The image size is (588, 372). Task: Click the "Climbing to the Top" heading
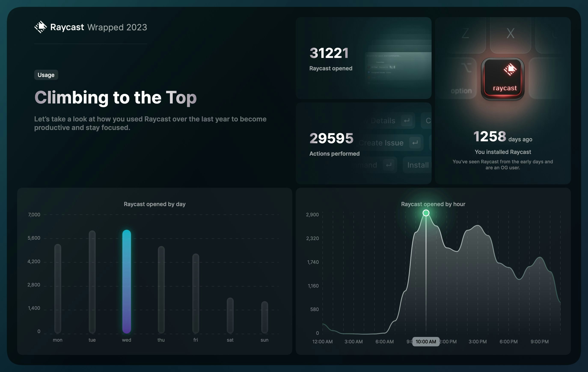point(116,97)
